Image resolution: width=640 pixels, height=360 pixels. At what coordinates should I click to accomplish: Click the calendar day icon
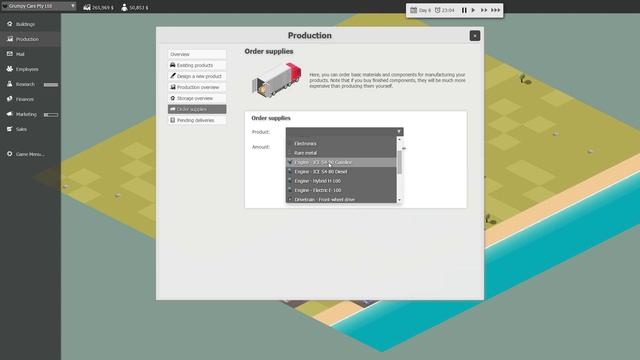coord(413,10)
